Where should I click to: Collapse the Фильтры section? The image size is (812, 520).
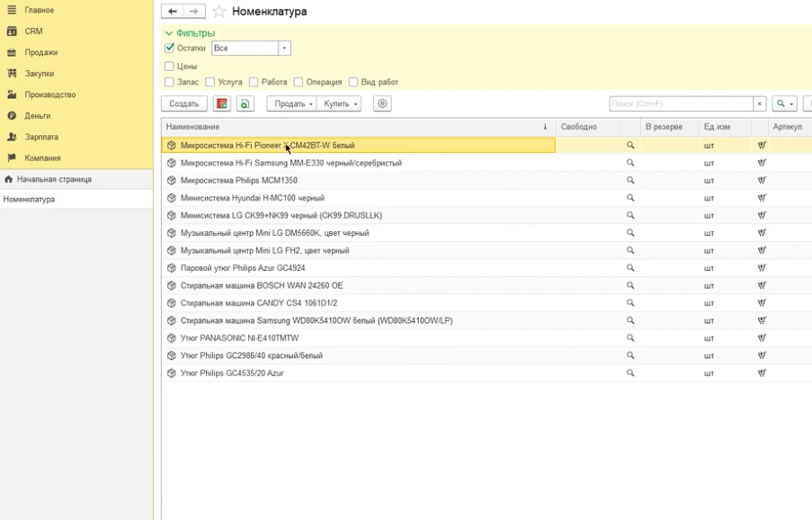tap(169, 33)
